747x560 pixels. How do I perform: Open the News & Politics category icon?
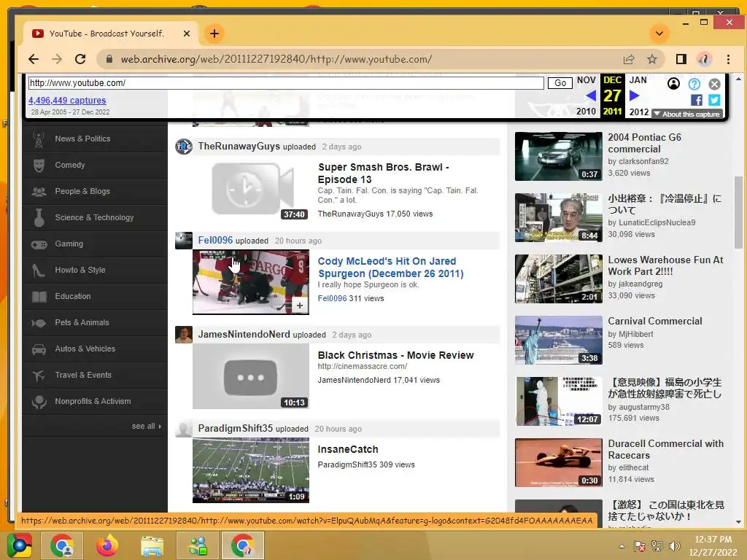click(39, 139)
